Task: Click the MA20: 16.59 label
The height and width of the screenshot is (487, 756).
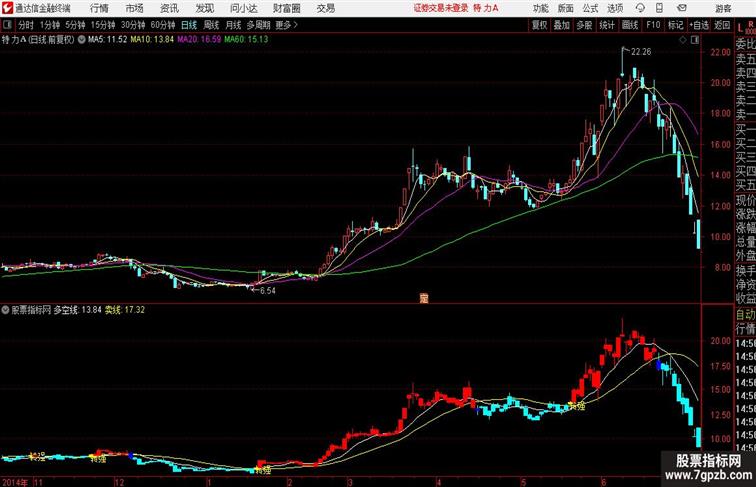Action: pyautogui.click(x=199, y=40)
